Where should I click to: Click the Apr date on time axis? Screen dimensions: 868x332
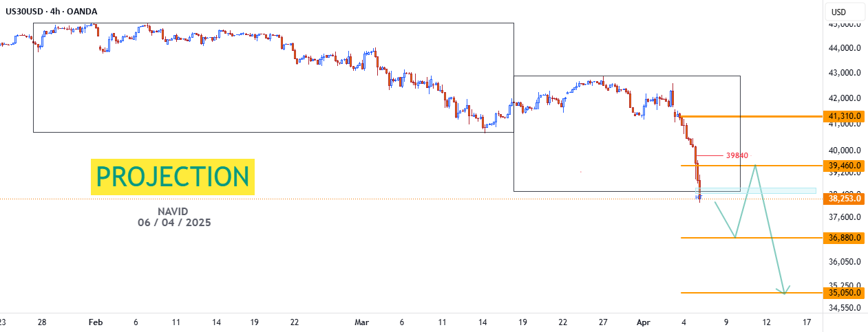644,322
